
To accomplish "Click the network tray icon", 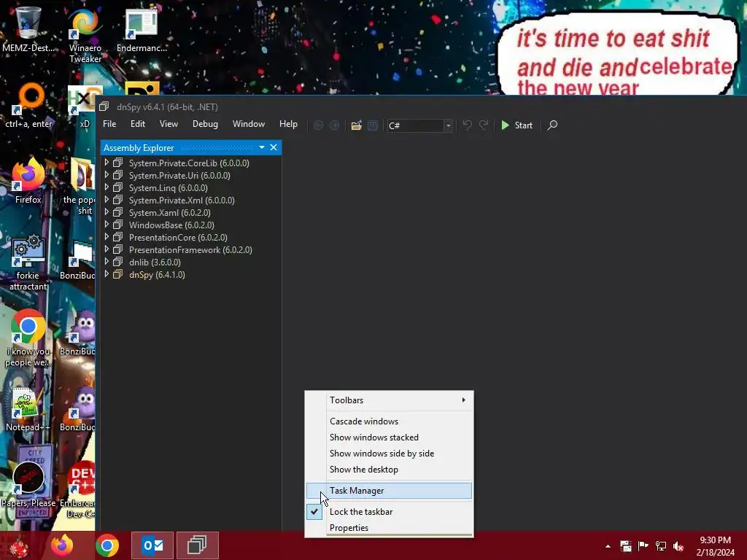I will tap(661, 545).
